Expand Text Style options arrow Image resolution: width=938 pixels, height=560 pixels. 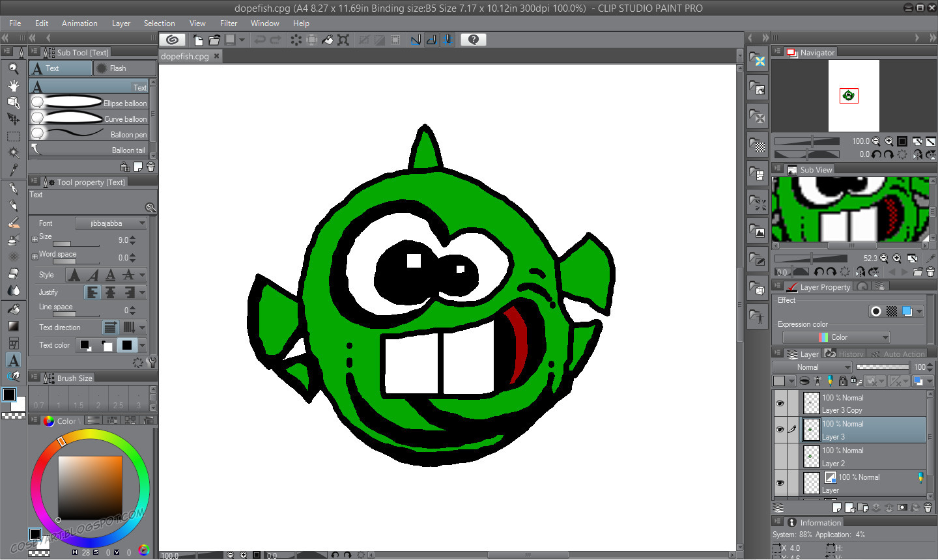coord(142,275)
